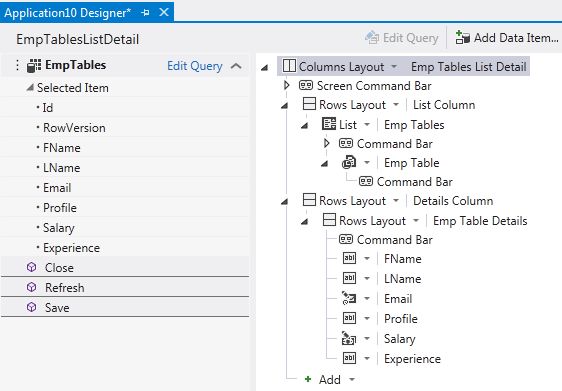Pin the Application10 Designer tab
562x391 pixels.
pos(146,13)
